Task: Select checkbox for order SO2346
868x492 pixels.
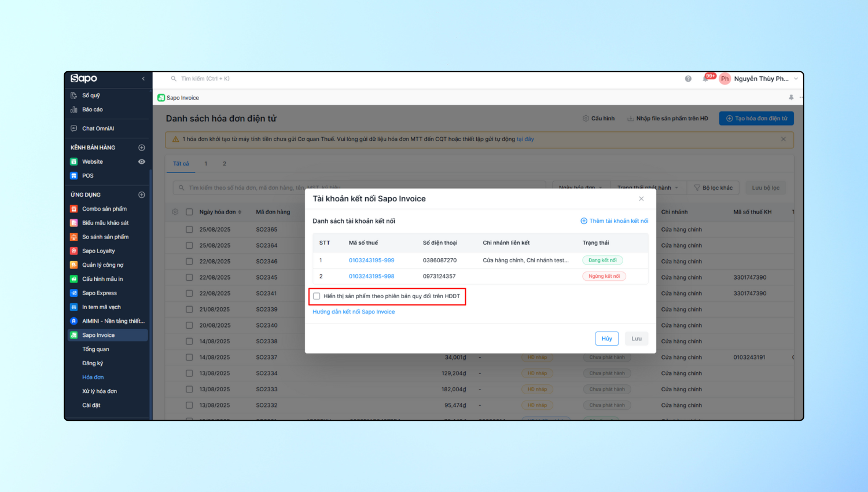Action: pyautogui.click(x=189, y=262)
